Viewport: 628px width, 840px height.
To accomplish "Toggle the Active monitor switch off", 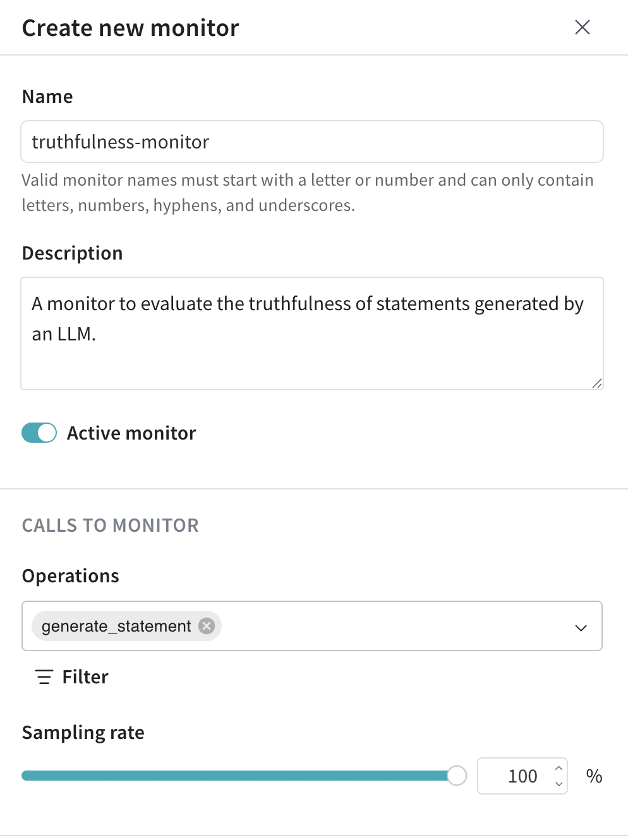I will coord(39,433).
